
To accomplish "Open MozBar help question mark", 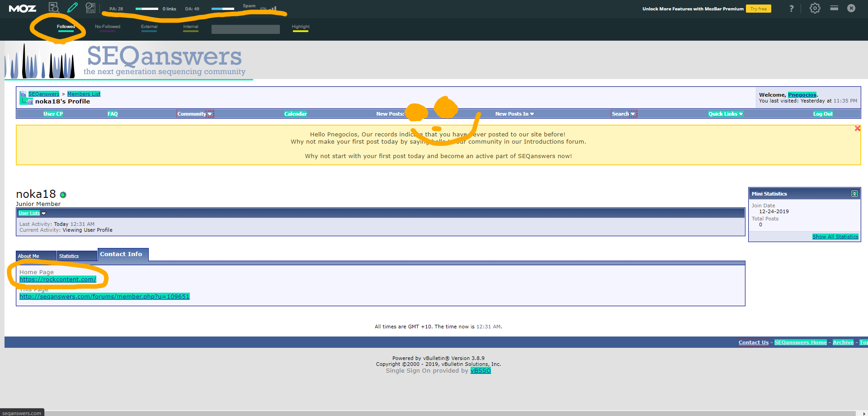I will tap(791, 9).
